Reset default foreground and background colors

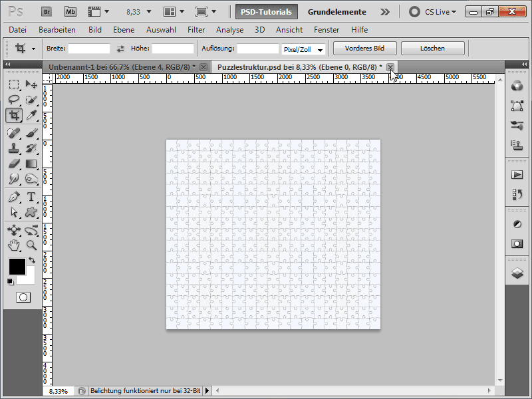pyautogui.click(x=11, y=281)
